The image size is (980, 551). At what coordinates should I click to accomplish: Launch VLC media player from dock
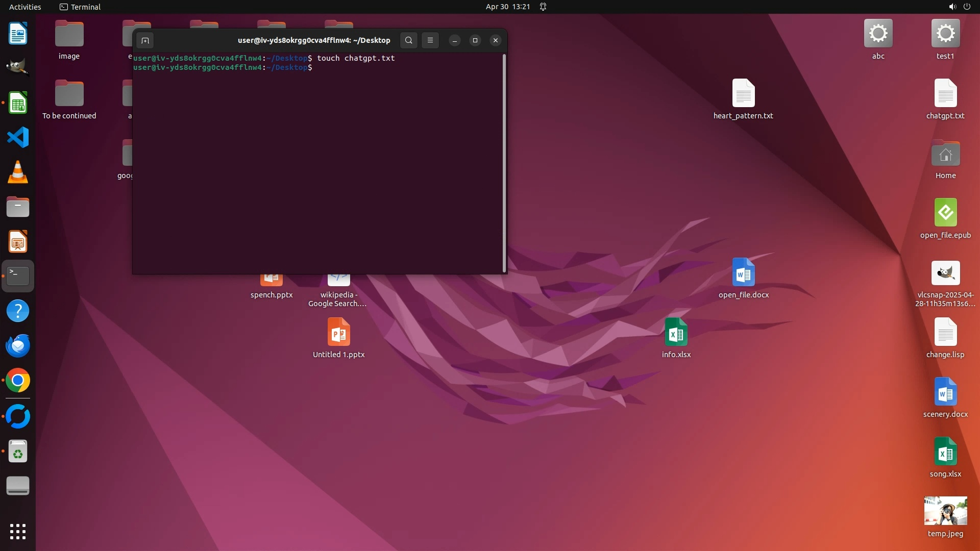coord(18,172)
